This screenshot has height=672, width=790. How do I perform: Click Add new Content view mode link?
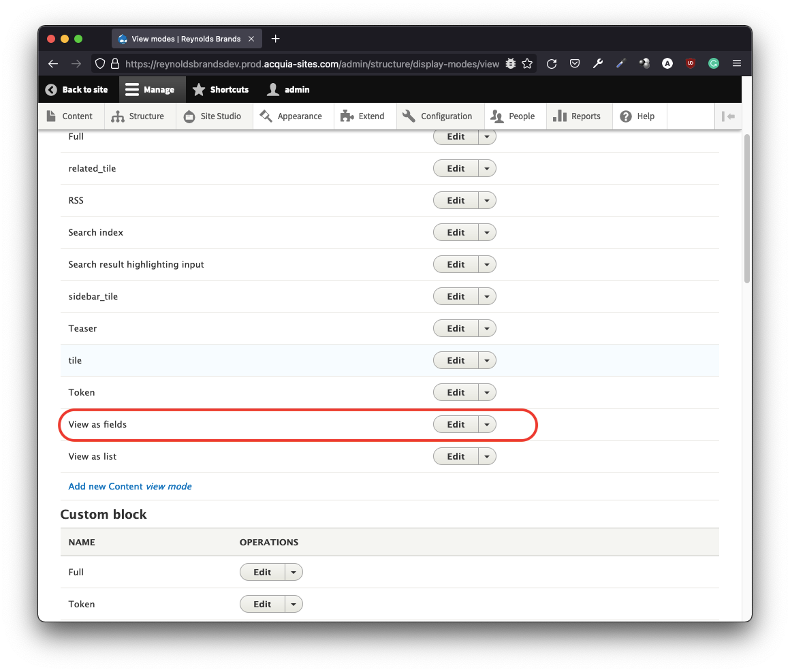point(130,486)
